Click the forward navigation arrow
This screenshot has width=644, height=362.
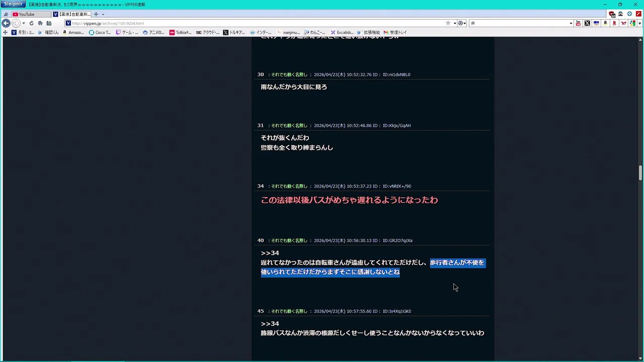tap(16, 23)
